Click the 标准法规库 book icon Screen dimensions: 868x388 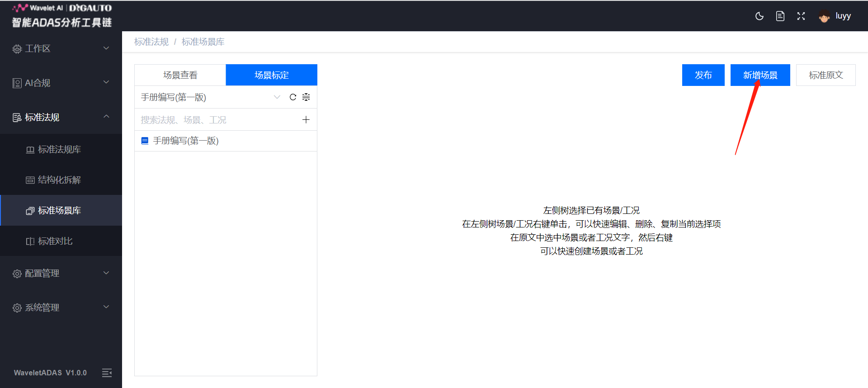click(30, 150)
